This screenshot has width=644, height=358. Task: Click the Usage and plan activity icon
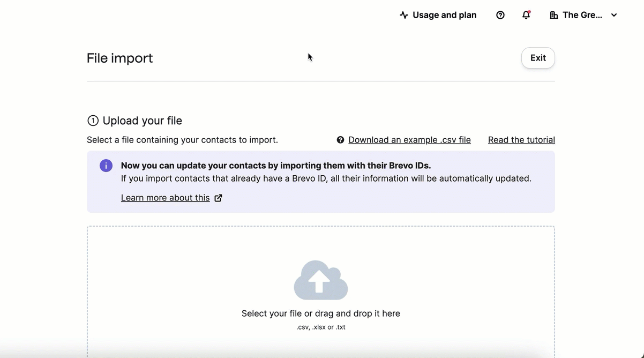[403, 14]
